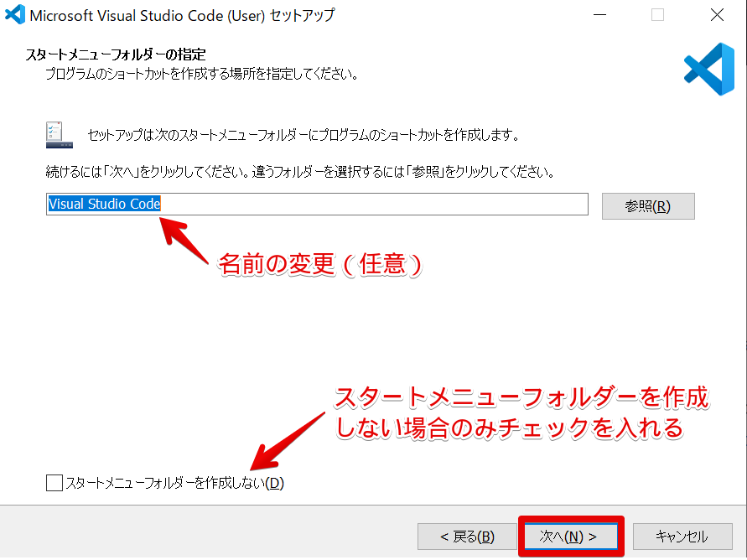The image size is (747, 560).
Task: Open folder browser with 参照(R) button
Action: pos(648,206)
